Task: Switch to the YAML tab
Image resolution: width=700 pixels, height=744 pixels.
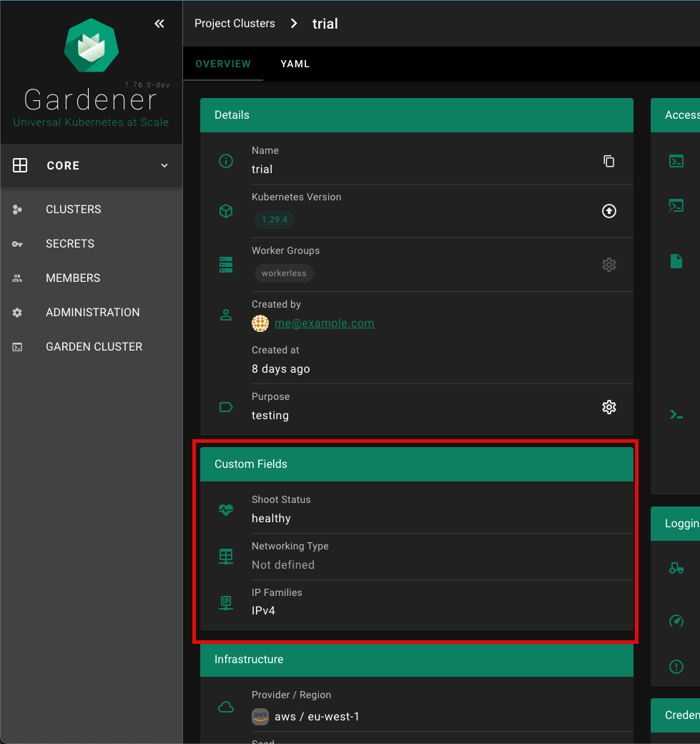Action: click(x=295, y=64)
